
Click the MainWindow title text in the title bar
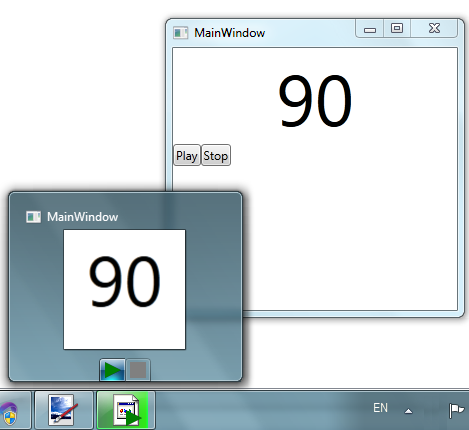230,33
